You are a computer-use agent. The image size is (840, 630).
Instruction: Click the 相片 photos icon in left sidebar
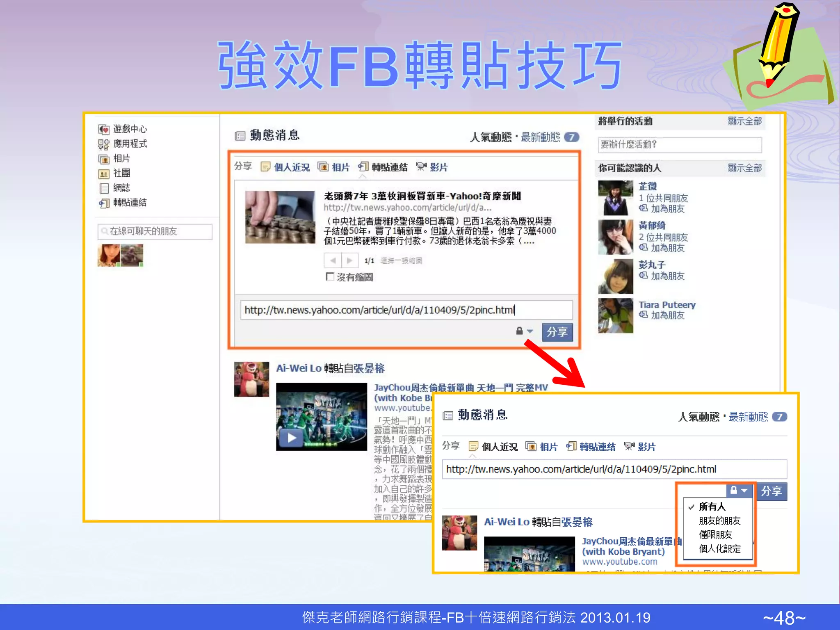point(104,159)
